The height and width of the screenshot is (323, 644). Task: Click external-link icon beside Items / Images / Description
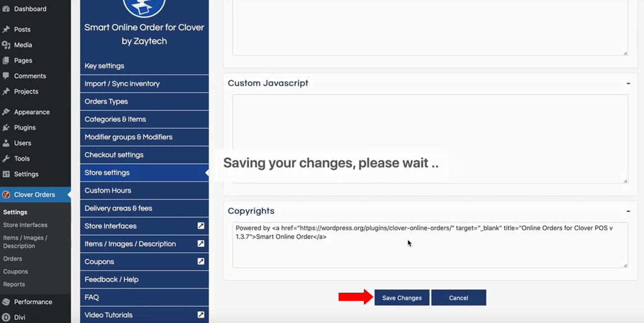[201, 243]
